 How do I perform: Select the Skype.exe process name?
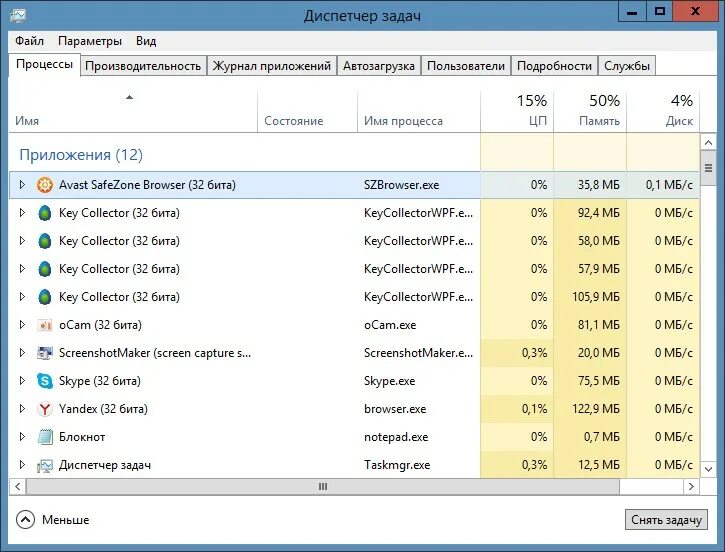pyautogui.click(x=389, y=381)
